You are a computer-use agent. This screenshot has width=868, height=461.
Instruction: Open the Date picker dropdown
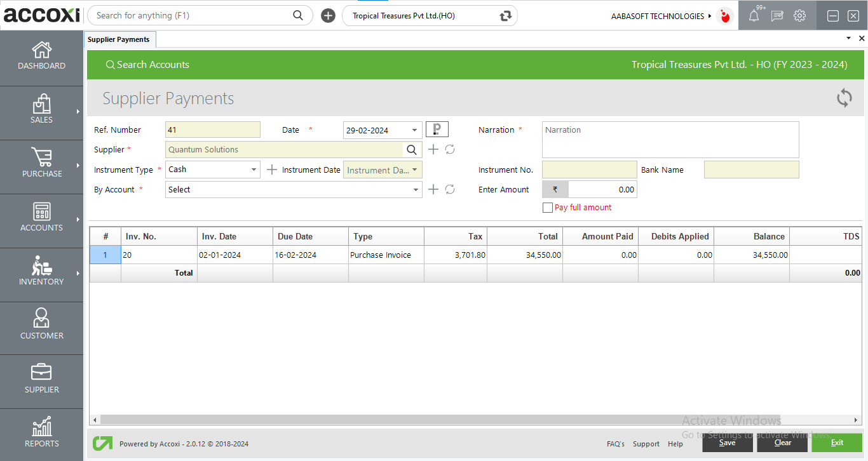click(414, 130)
